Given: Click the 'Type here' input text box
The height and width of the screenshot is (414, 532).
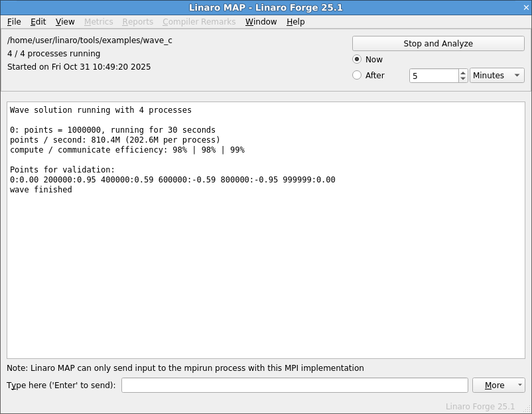Looking at the screenshot, I should (x=295, y=385).
